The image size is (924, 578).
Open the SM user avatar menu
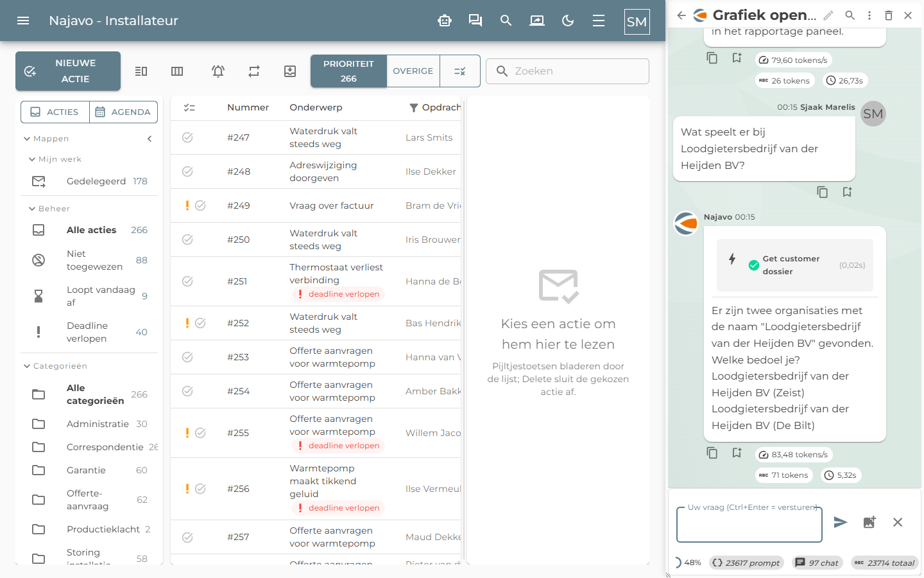pyautogui.click(x=637, y=22)
